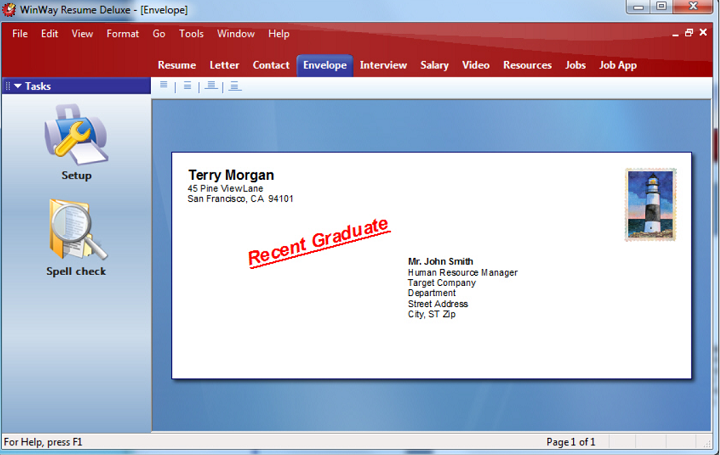Click the 'Human Resource Manager' line
The image size is (720, 455).
tap(462, 272)
